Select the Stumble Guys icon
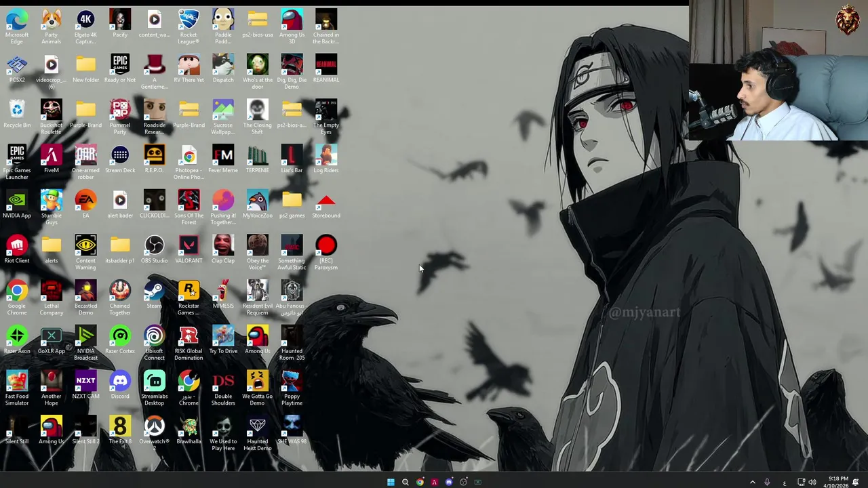The width and height of the screenshot is (868, 488). pos(52,207)
